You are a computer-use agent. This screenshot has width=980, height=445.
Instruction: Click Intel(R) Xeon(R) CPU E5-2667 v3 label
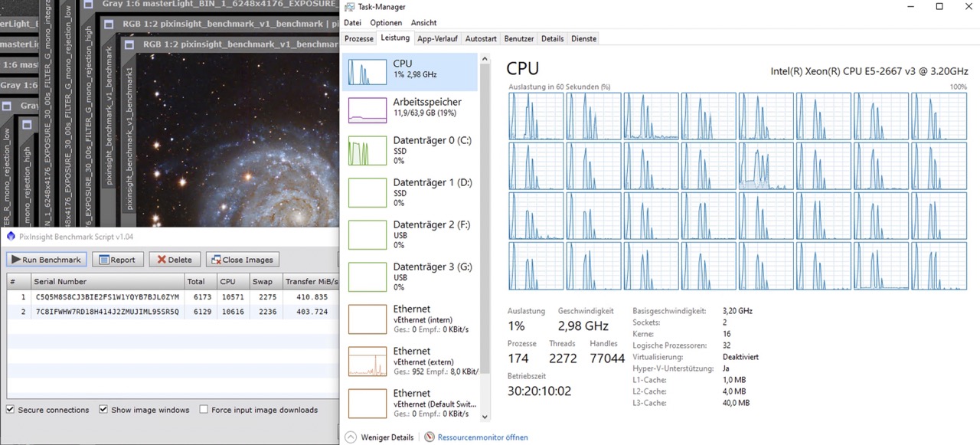(x=869, y=71)
